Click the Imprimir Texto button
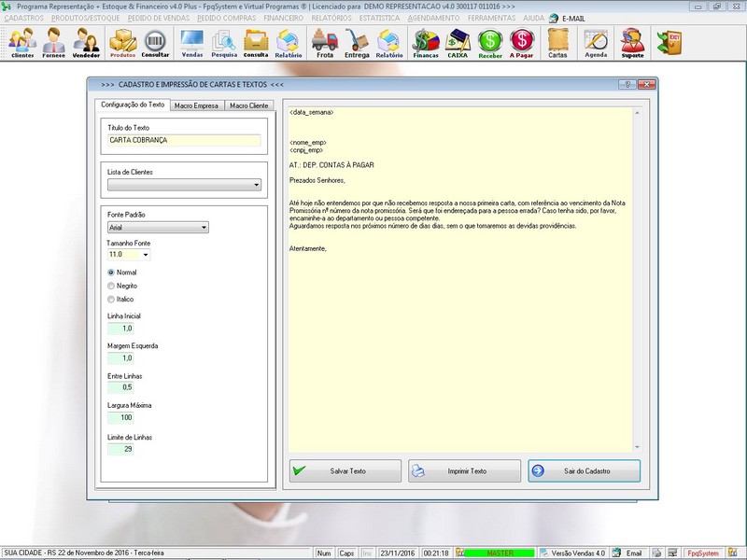The image size is (747, 560). coord(464,471)
